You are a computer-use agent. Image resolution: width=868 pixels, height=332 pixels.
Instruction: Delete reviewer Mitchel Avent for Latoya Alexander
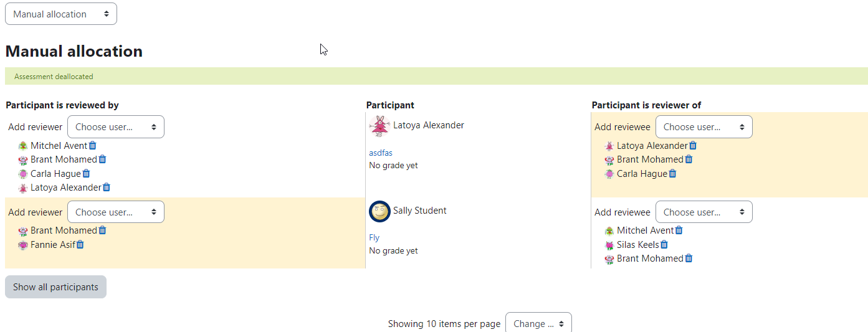tap(93, 145)
